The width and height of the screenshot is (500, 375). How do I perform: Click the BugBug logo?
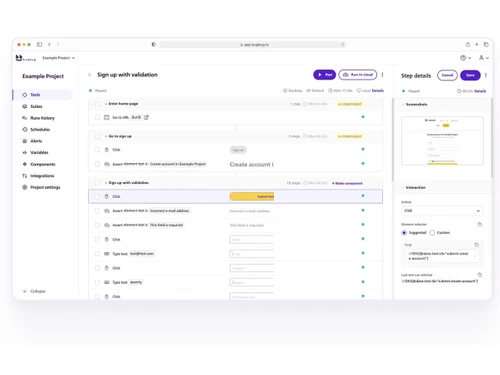point(25,58)
